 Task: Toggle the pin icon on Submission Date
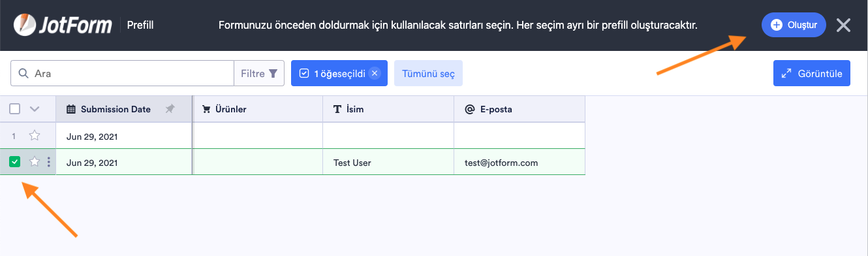pos(170,109)
